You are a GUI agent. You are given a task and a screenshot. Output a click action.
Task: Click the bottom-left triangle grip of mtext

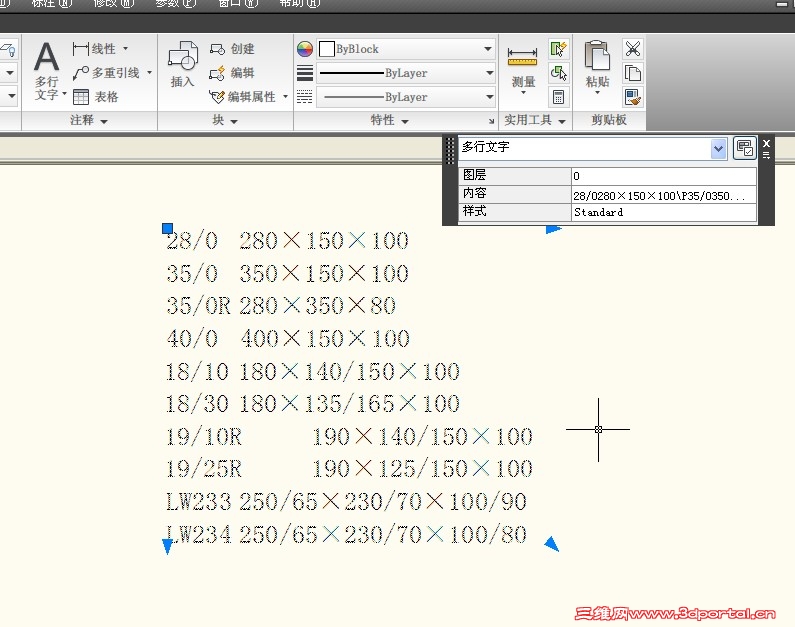(x=167, y=546)
